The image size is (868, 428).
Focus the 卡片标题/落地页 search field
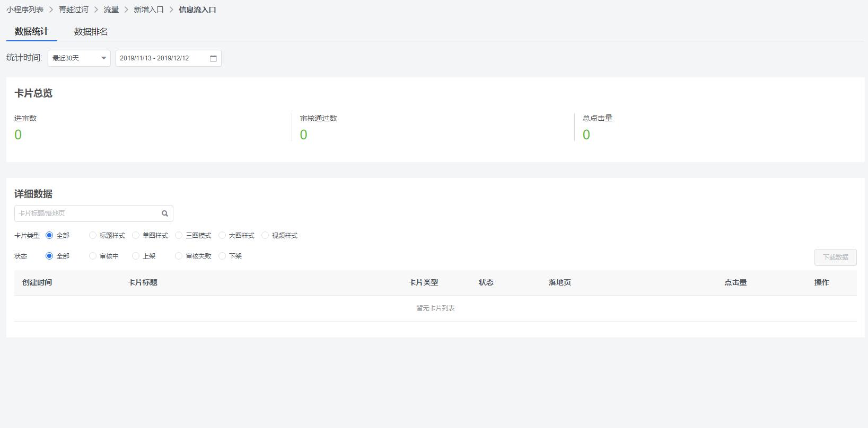tap(87, 213)
